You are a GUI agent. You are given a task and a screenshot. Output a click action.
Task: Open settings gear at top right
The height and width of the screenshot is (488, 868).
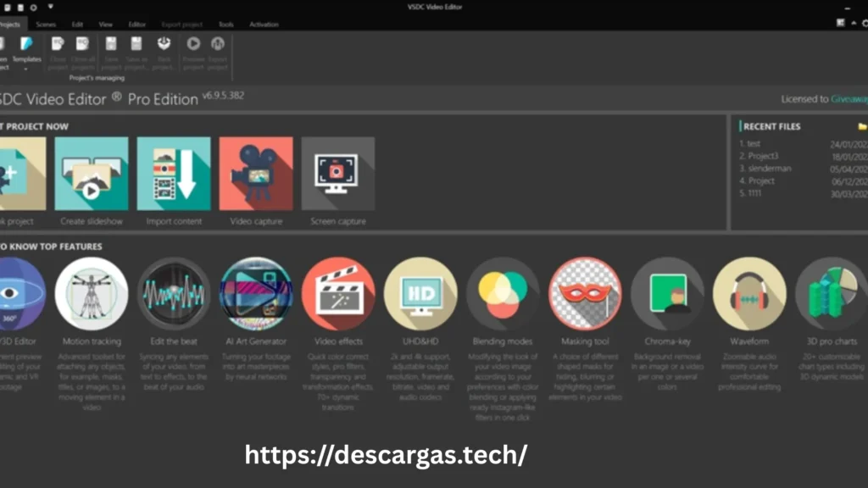pyautogui.click(x=865, y=23)
